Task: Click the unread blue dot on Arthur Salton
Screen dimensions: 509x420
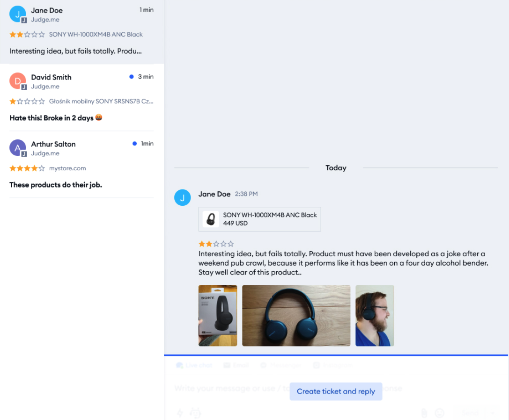Action: (x=134, y=143)
